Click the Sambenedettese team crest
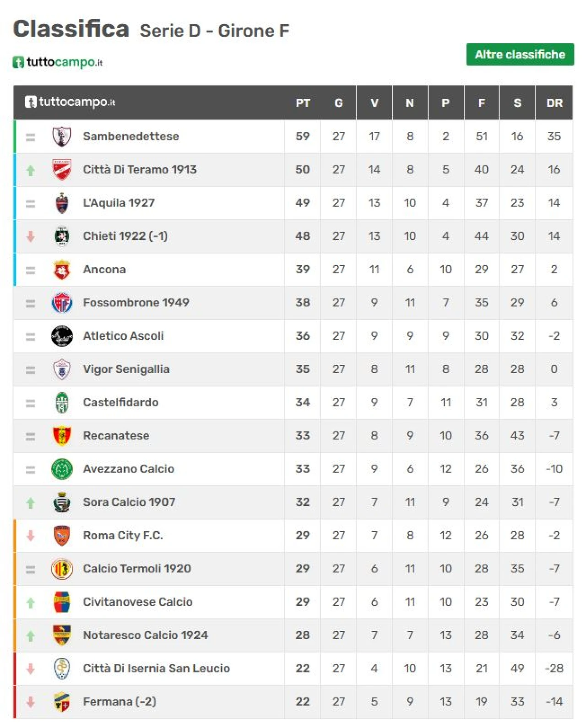Viewport: 586px width, 728px height. tap(62, 136)
